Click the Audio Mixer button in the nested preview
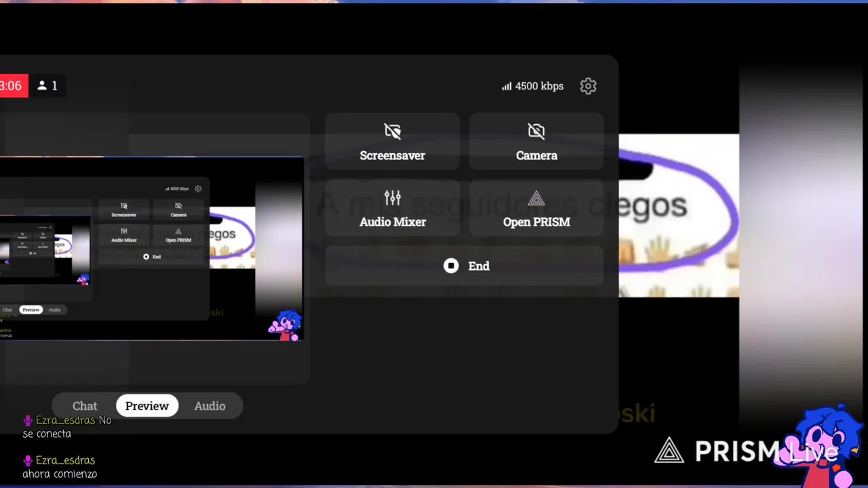Image resolution: width=868 pixels, height=488 pixels. (x=123, y=235)
